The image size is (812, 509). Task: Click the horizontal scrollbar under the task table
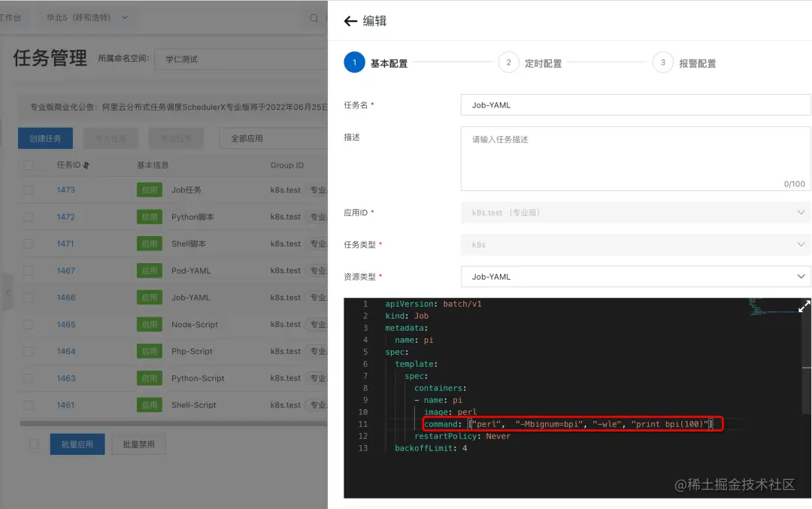pos(174,423)
